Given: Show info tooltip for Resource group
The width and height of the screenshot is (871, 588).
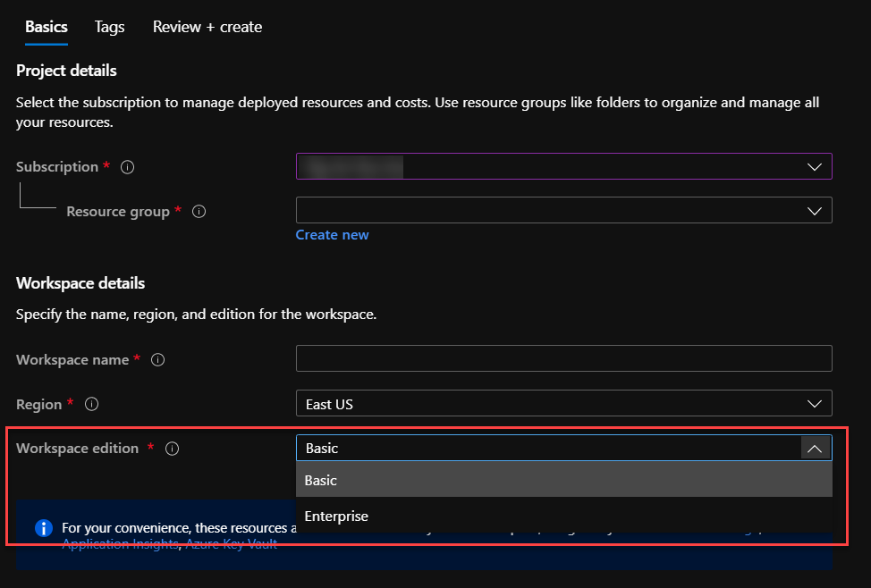Looking at the screenshot, I should pos(199,212).
